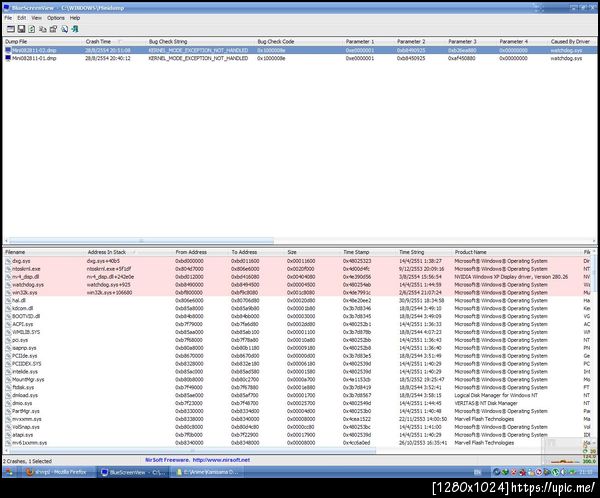600x498 pixels.
Task: Click the Logical Disk Manager for Windows NT cell
Action: click(496, 395)
